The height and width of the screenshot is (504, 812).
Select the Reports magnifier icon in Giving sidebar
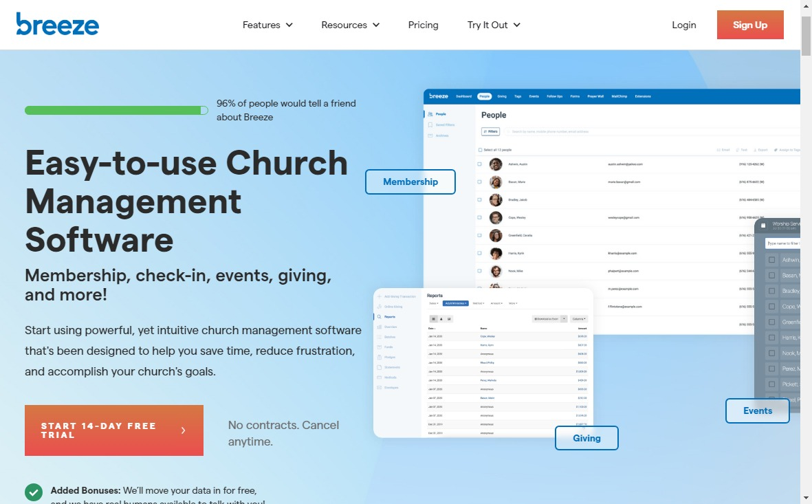(x=379, y=316)
